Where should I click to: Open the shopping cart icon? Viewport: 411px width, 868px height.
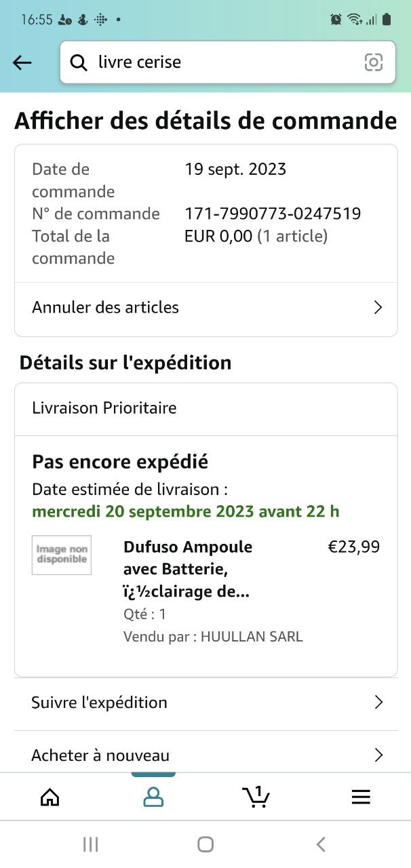click(256, 797)
